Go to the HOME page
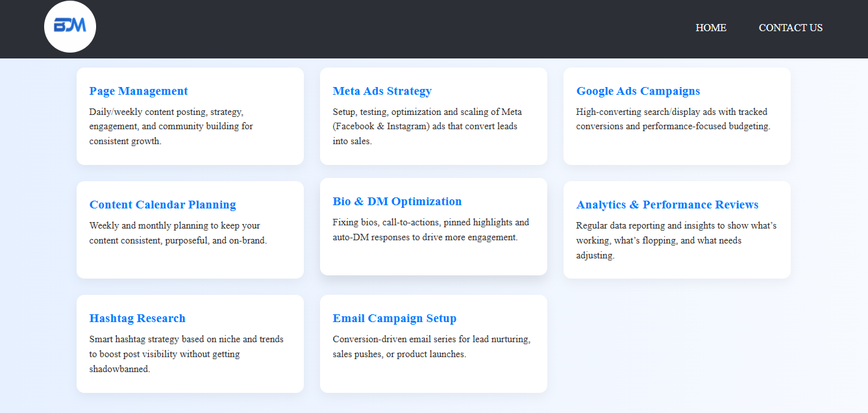Image resolution: width=868 pixels, height=413 pixels. pyautogui.click(x=711, y=28)
